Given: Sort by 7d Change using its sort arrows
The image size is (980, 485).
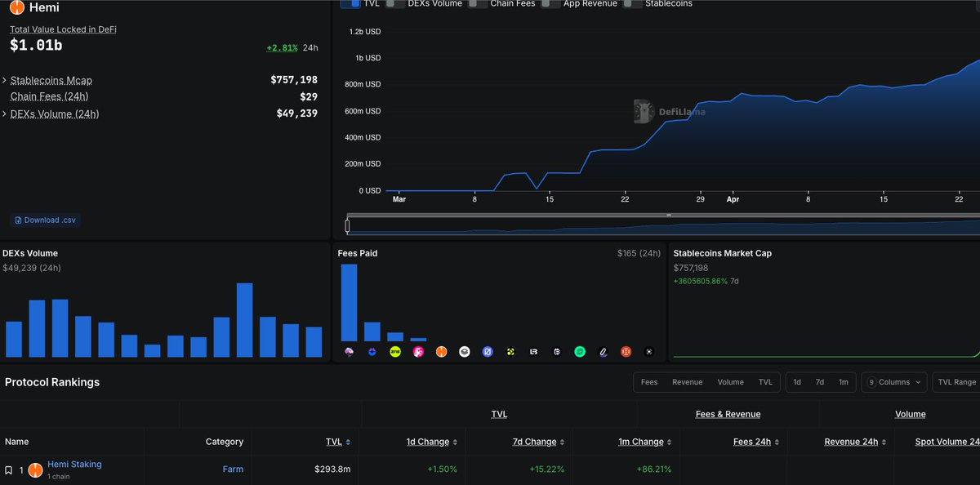Looking at the screenshot, I should pos(562,442).
